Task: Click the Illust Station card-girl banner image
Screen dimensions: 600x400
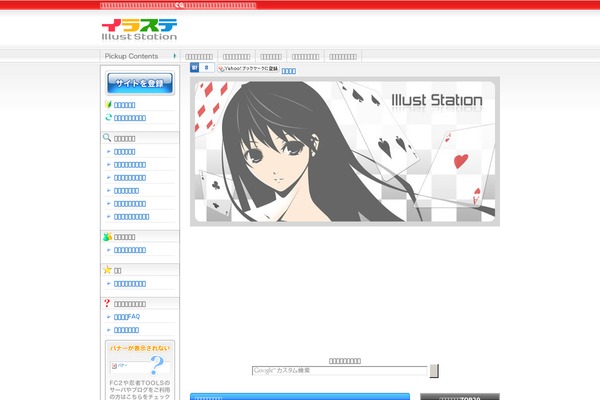Action: click(345, 151)
